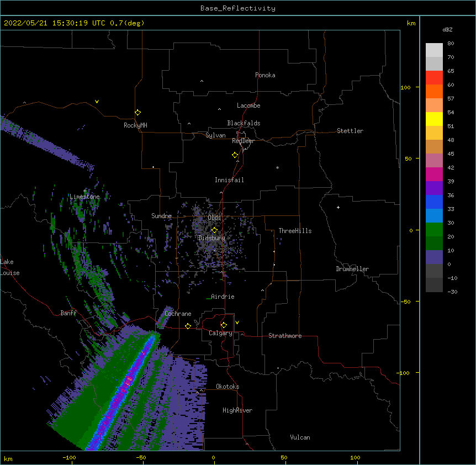Viewport: 476px width, 465px height.
Task: Click the Cochrane town label
Action: (x=178, y=314)
